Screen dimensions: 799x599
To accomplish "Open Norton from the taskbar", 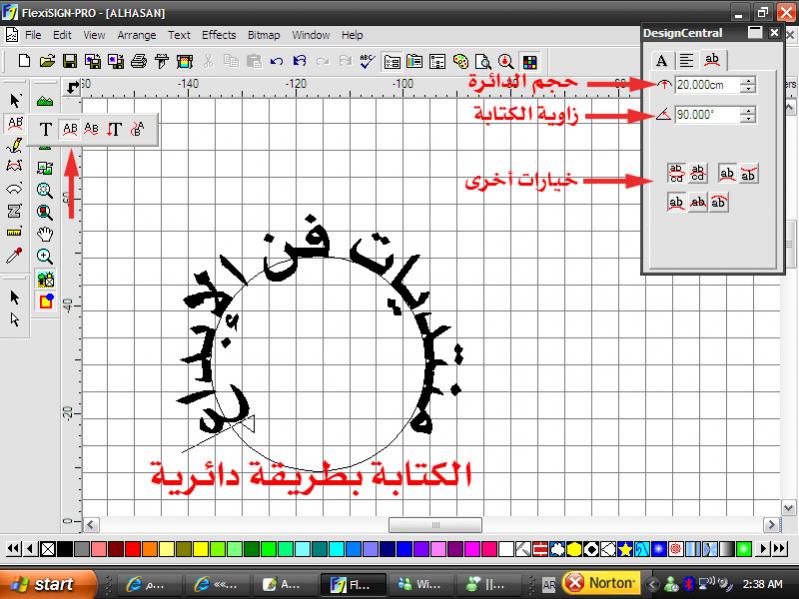I will click(x=600, y=582).
